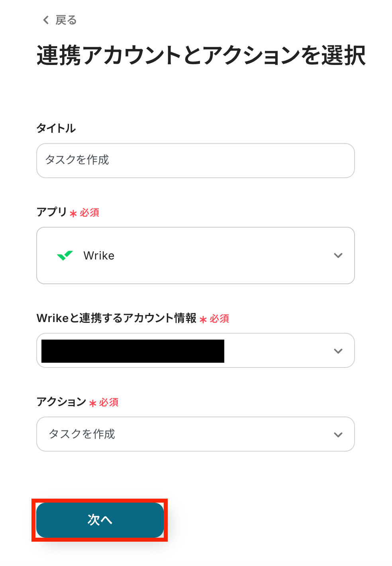Click the 必須 marker beside アクション
This screenshot has height=566, width=392.
[x=108, y=403]
